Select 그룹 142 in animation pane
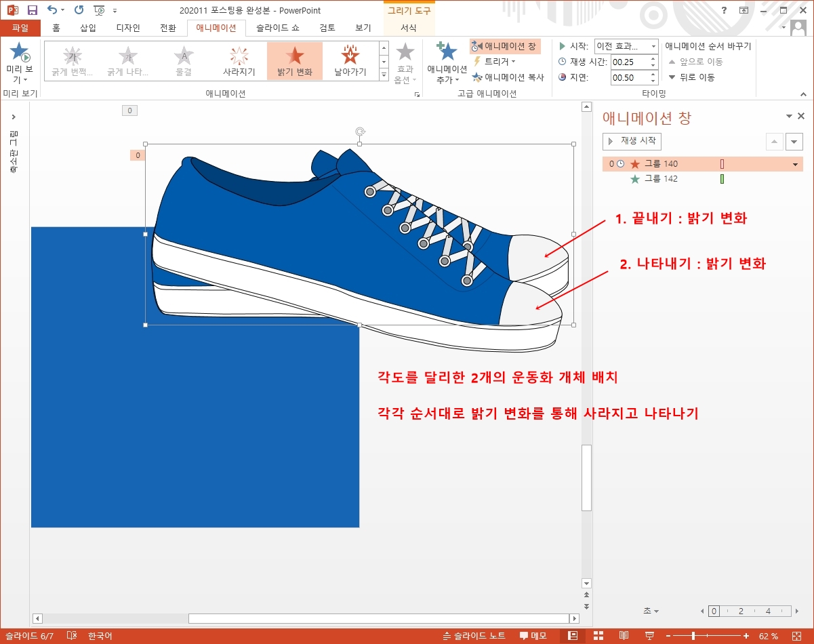The width and height of the screenshot is (814, 644). (x=702, y=179)
